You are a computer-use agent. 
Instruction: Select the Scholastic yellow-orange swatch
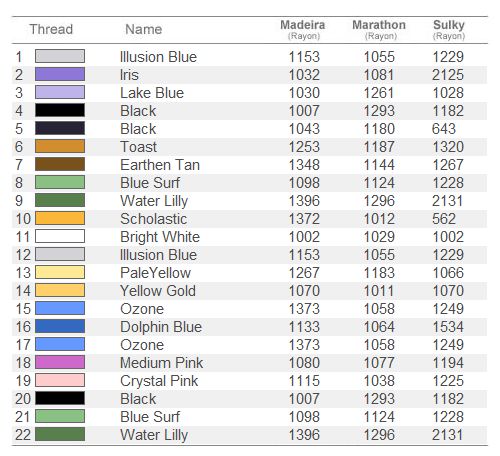pyautogui.click(x=60, y=218)
